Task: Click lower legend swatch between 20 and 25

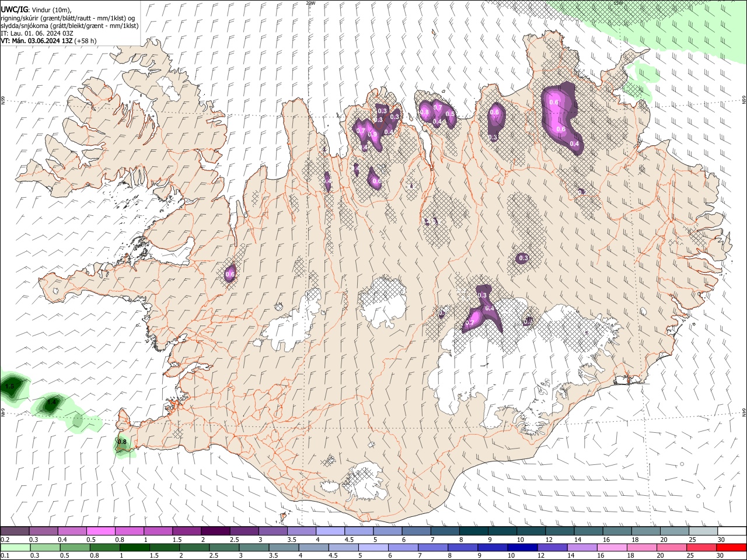Action: pyautogui.click(x=672, y=547)
